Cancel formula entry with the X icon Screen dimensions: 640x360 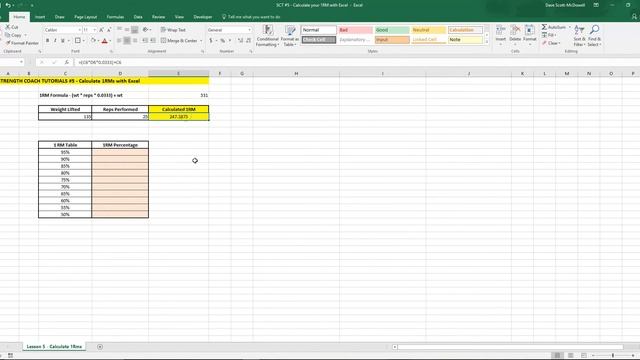[42, 62]
